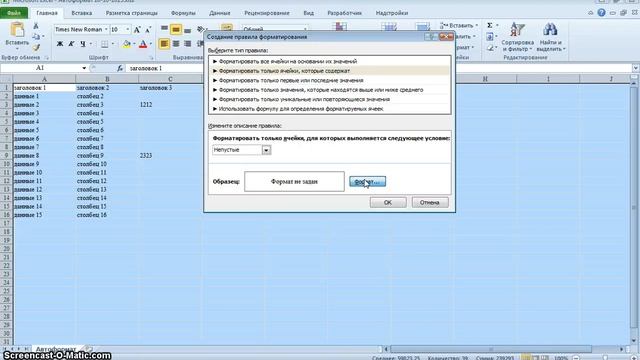Select rule 'уникальные или повторяющиеся значения'
640x360 pixels.
330,99
